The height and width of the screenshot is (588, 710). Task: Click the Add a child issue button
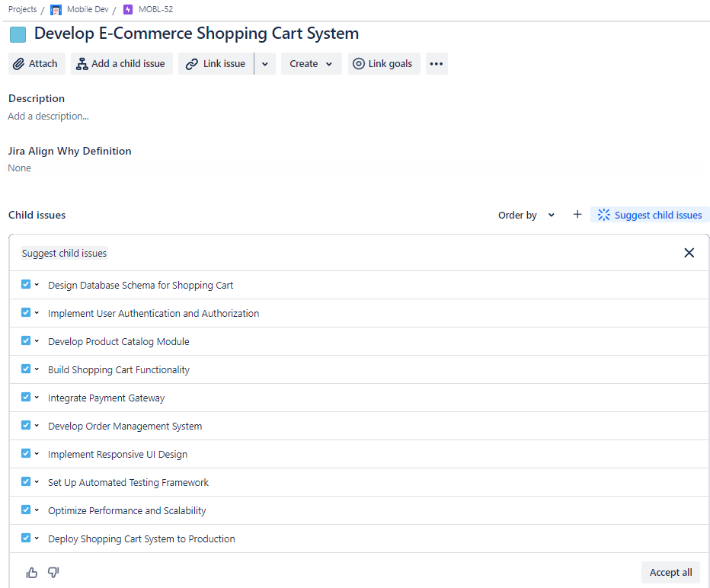click(x=121, y=64)
